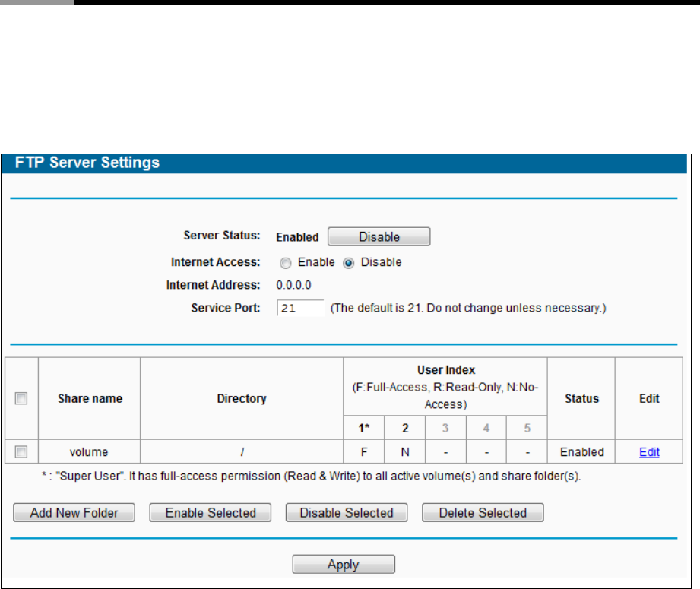Click the 'F' access cell for user 1
This screenshot has width=700, height=589.
point(364,452)
